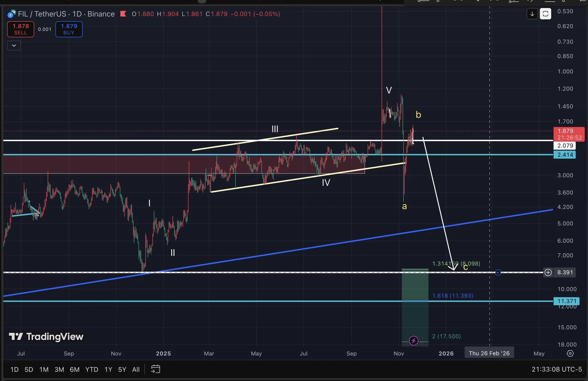Click the TradingView logo
This screenshot has width=588, height=381.
[x=46, y=336]
